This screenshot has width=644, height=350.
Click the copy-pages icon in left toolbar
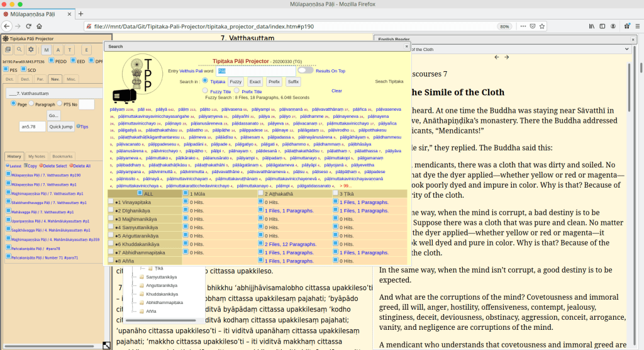coord(8,50)
